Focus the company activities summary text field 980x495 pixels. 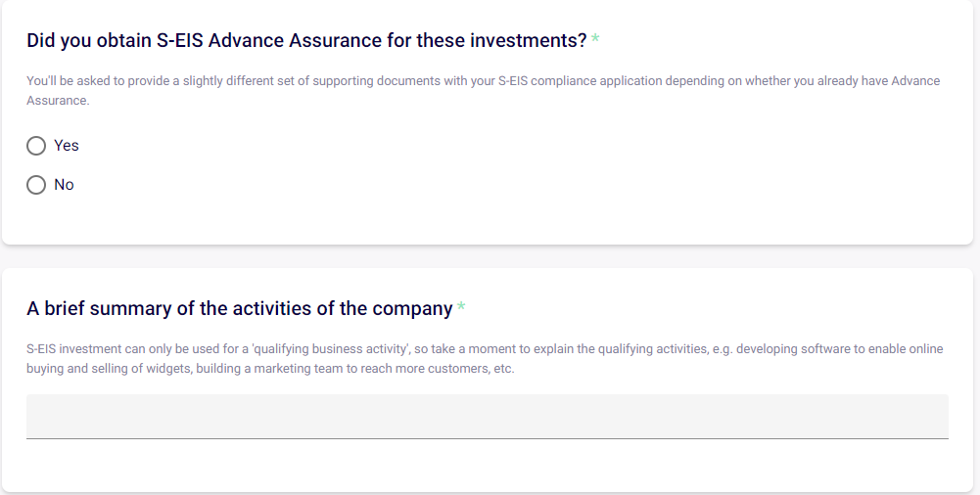(488, 417)
